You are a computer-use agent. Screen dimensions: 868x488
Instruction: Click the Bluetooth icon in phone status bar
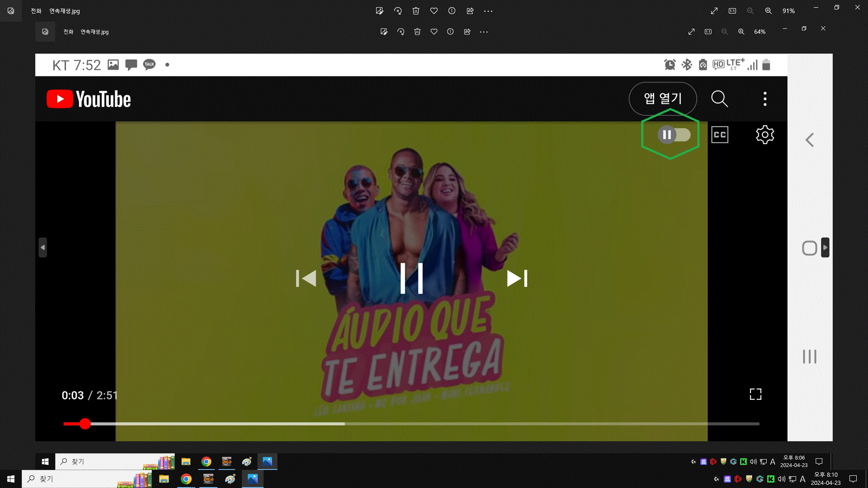pyautogui.click(x=687, y=65)
